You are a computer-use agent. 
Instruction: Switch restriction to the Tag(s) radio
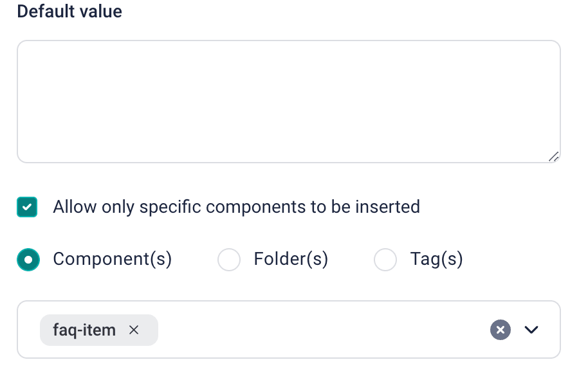[x=385, y=260]
